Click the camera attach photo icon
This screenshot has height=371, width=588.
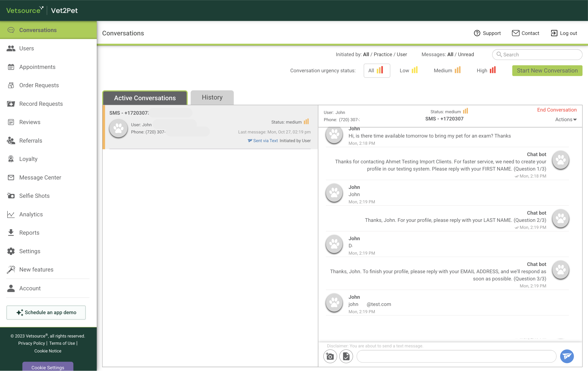point(330,356)
